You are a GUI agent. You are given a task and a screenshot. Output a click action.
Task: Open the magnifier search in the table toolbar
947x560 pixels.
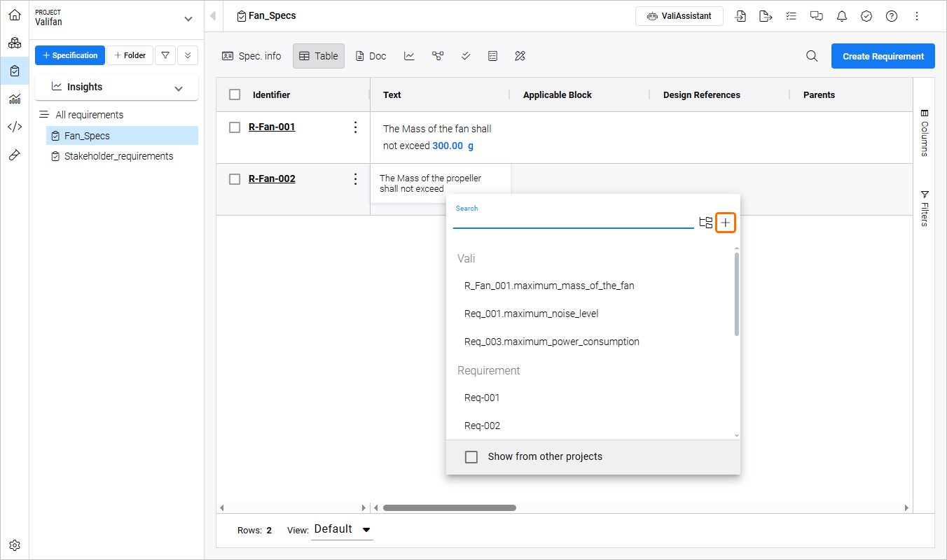[x=812, y=56]
